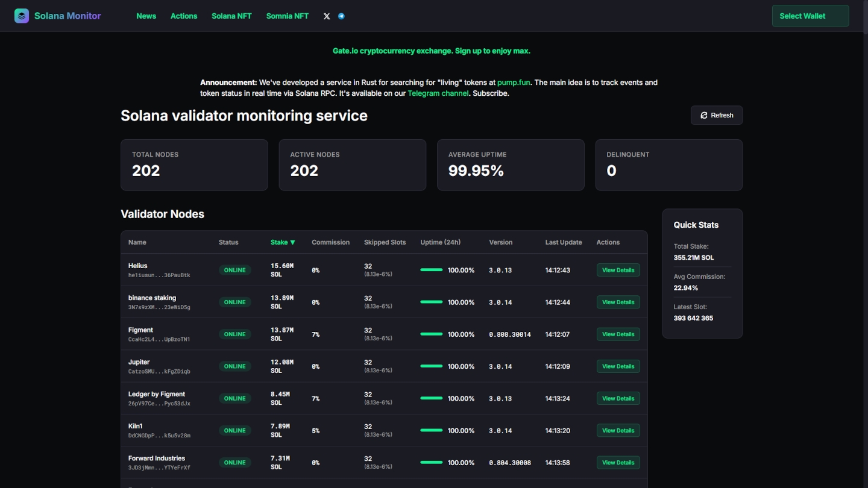Open the Somnia NFT section

pos(288,16)
